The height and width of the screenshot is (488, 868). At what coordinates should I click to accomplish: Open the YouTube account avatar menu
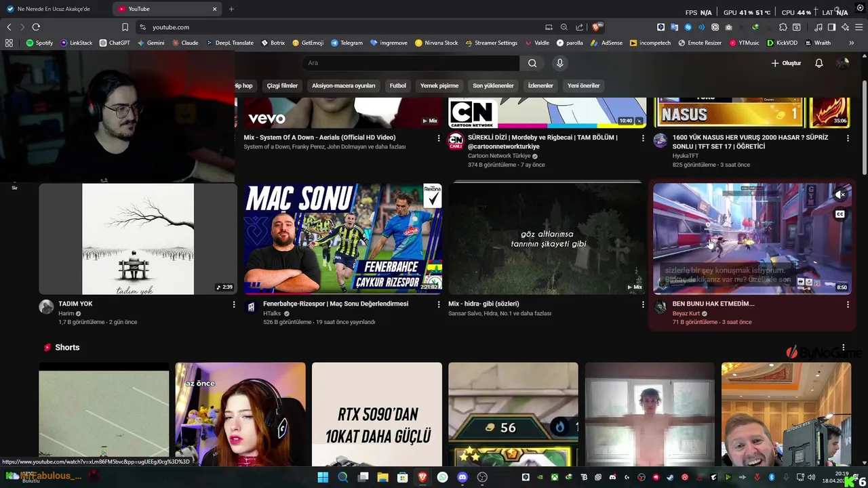pyautogui.click(x=842, y=63)
